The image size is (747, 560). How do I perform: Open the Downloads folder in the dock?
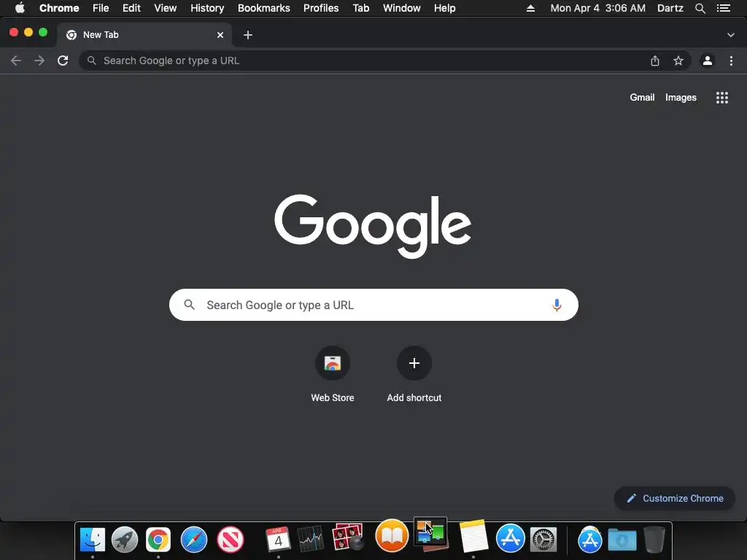pos(622,540)
